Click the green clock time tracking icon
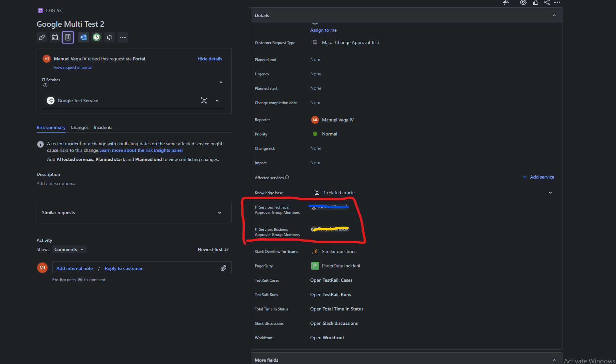616x364 pixels. click(97, 38)
